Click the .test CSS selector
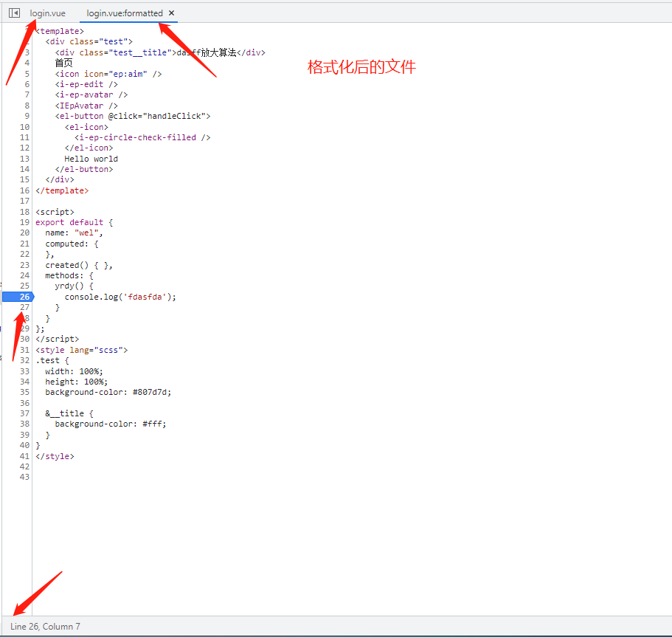Image resolution: width=672 pixels, height=637 pixels. 46,359
